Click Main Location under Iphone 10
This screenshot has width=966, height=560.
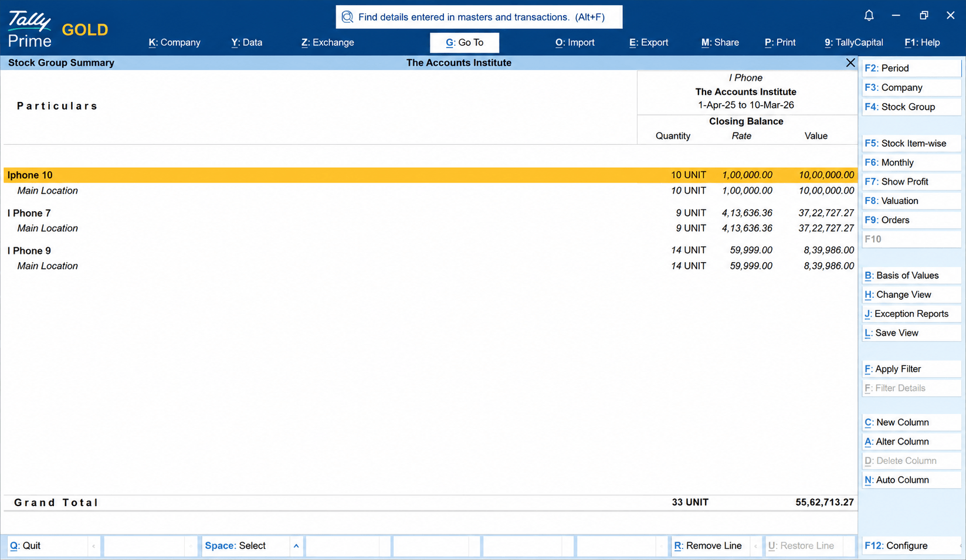pos(48,191)
